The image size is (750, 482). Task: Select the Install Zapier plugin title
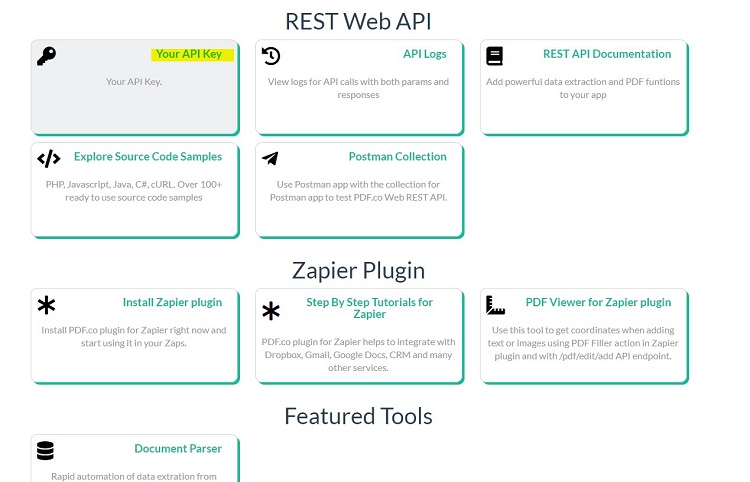click(172, 302)
